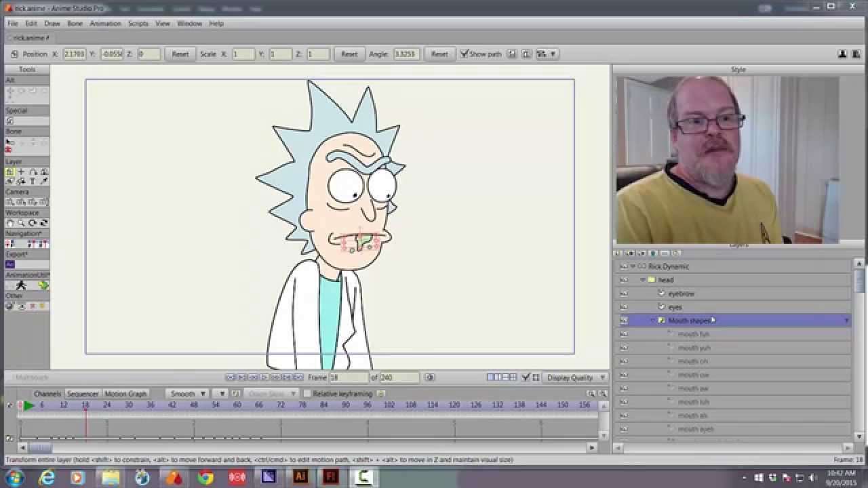Collapse the Rick Dynamic layer group

coord(633,266)
